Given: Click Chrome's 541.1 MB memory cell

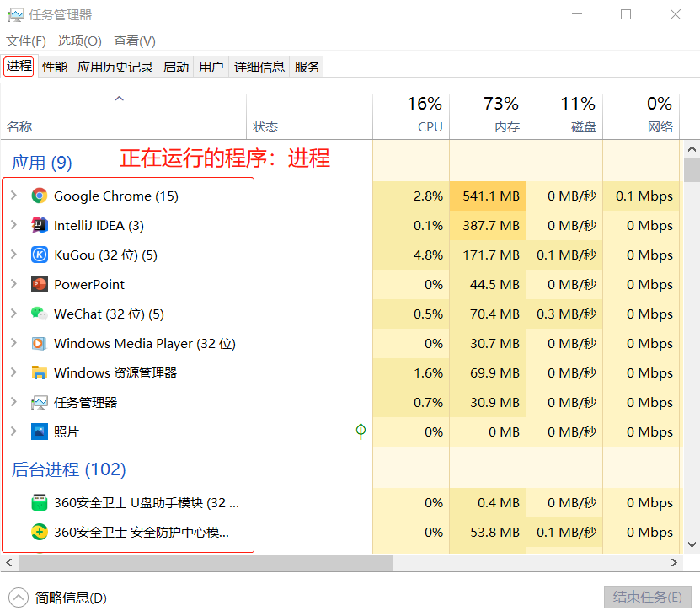Looking at the screenshot, I should tap(488, 196).
